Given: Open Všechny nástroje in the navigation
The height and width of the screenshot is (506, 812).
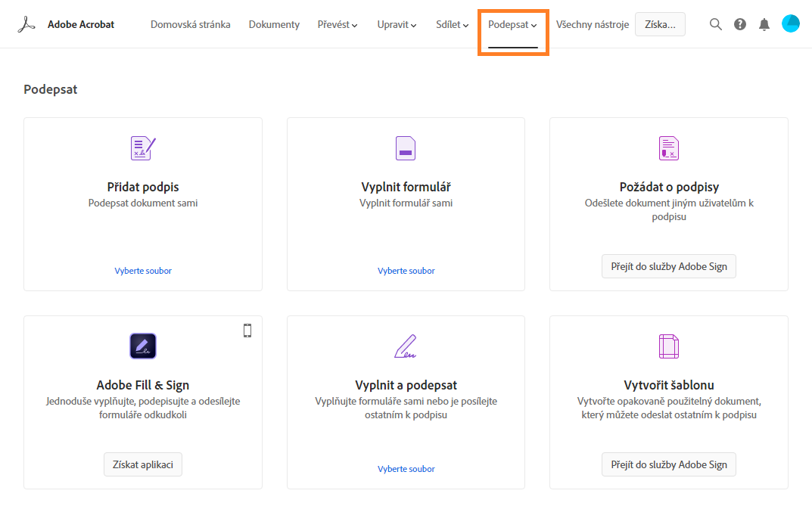Looking at the screenshot, I should pos(592,25).
